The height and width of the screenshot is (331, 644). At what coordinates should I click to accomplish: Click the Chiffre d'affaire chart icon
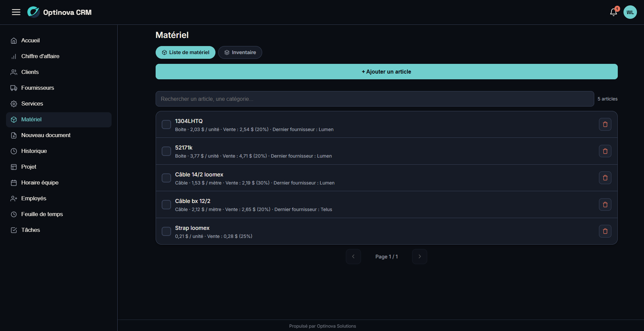click(14, 56)
